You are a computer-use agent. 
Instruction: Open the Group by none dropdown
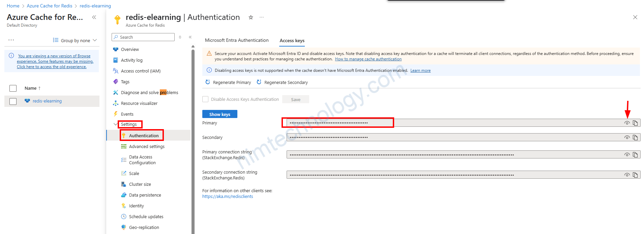tap(75, 40)
